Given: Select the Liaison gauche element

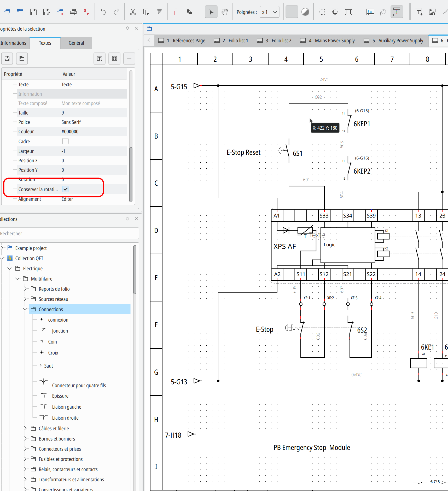Looking at the screenshot, I should [x=67, y=407].
